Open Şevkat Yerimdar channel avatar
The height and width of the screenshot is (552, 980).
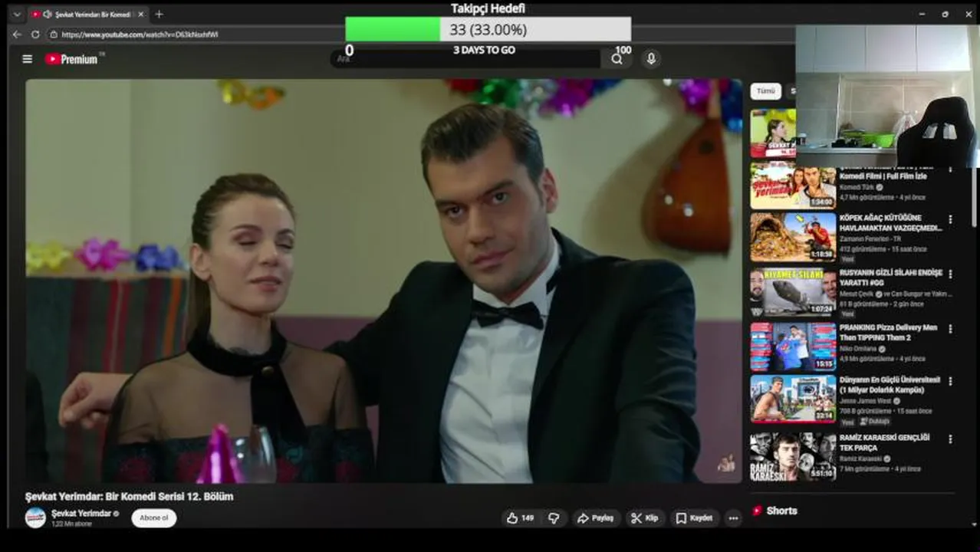pos(35,517)
